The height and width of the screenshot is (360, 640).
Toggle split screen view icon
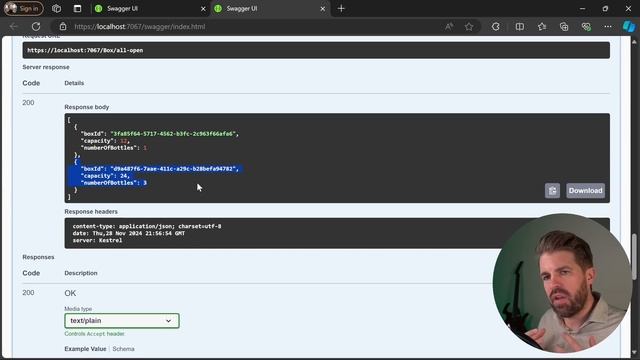pyautogui.click(x=520, y=27)
